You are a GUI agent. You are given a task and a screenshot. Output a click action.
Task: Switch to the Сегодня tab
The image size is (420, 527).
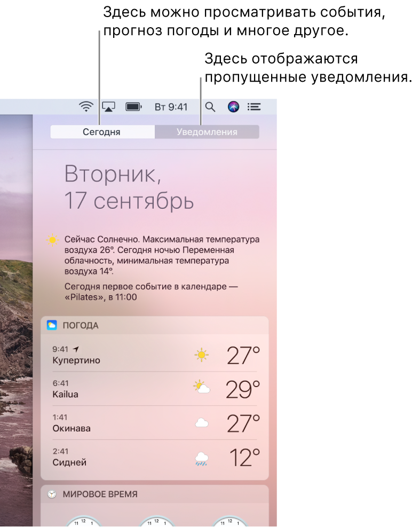(x=102, y=132)
